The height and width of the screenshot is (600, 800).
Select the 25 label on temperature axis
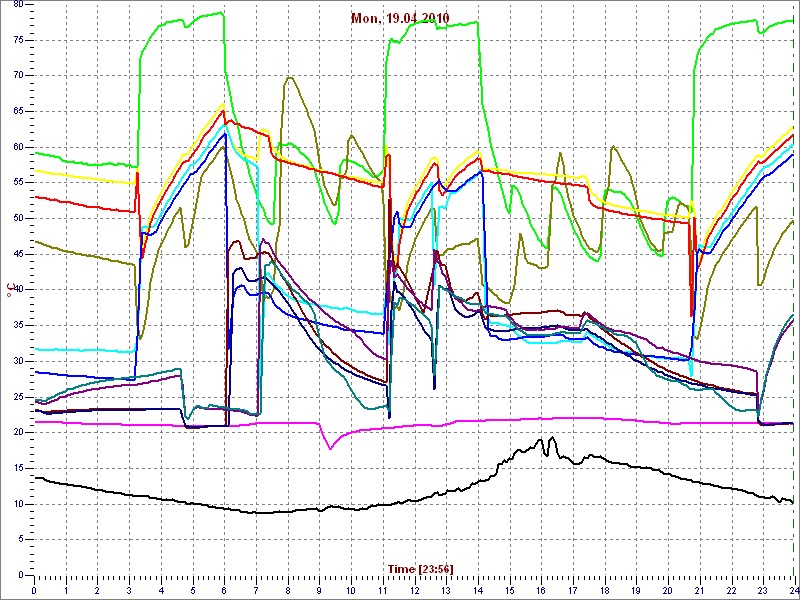click(x=17, y=397)
